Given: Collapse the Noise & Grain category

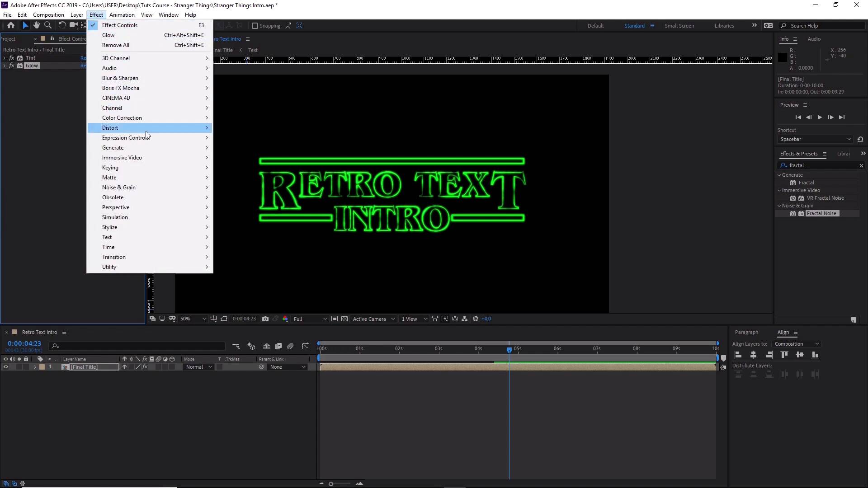Looking at the screenshot, I should 779,206.
